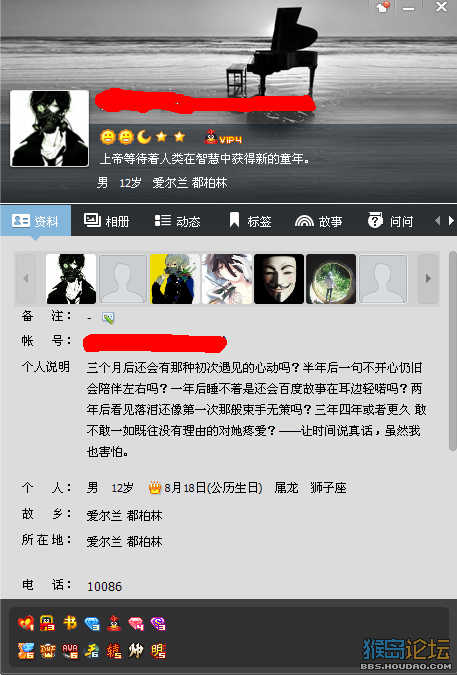This screenshot has height=675, width=457.
Task: Click the edit remark pencil icon
Action: click(108, 318)
